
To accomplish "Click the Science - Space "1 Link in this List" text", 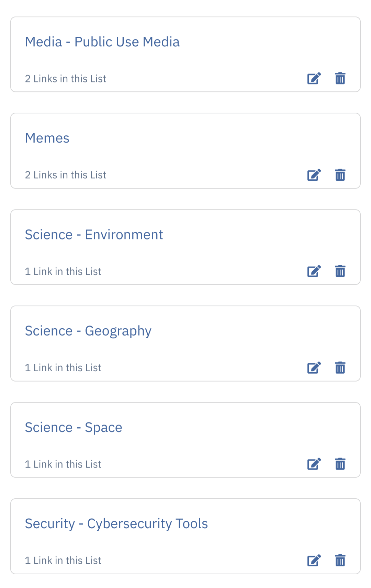I will point(63,464).
